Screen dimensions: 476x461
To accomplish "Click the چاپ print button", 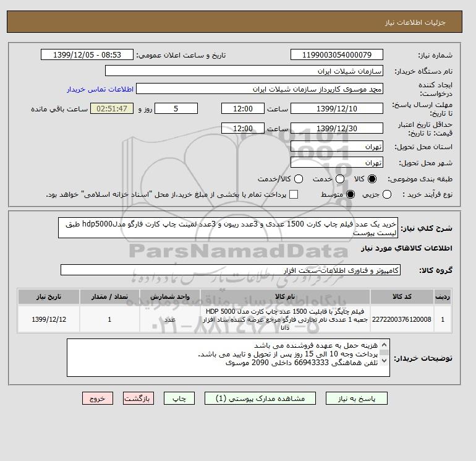I will 179,399.
